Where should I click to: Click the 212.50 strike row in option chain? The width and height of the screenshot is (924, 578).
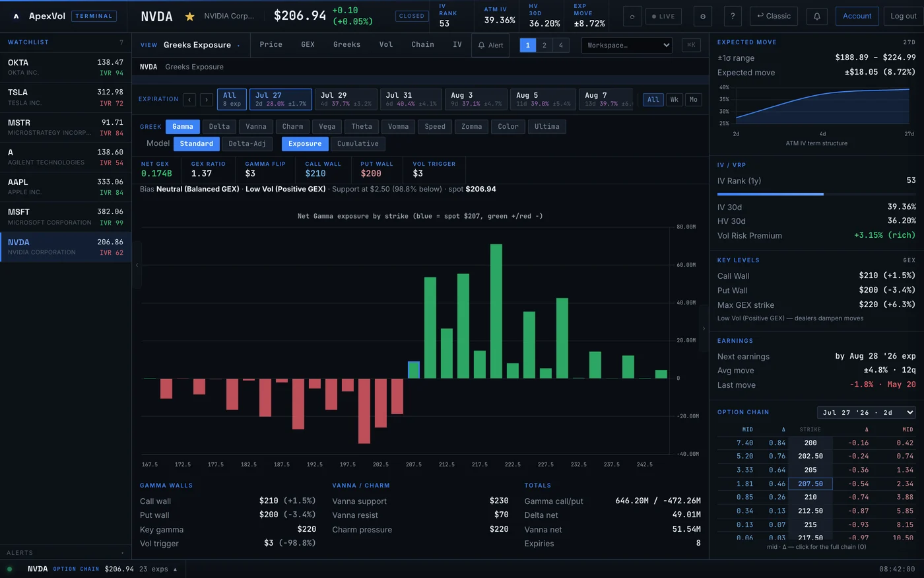[816, 511]
